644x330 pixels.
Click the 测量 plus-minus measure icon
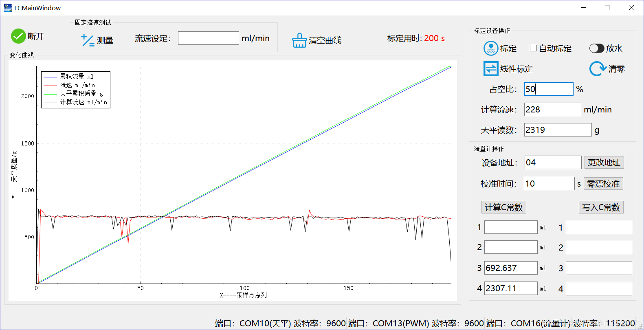(x=88, y=40)
